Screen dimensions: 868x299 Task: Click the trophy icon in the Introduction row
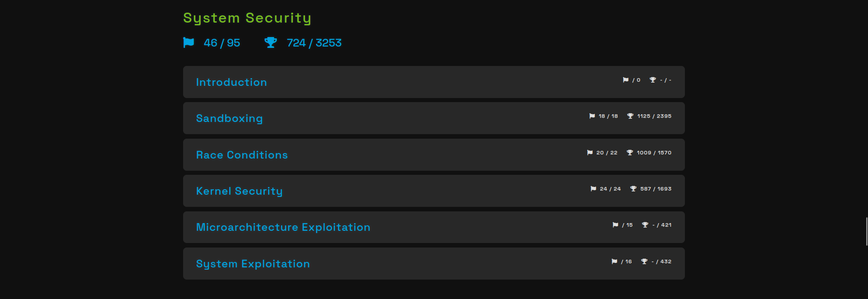point(653,80)
